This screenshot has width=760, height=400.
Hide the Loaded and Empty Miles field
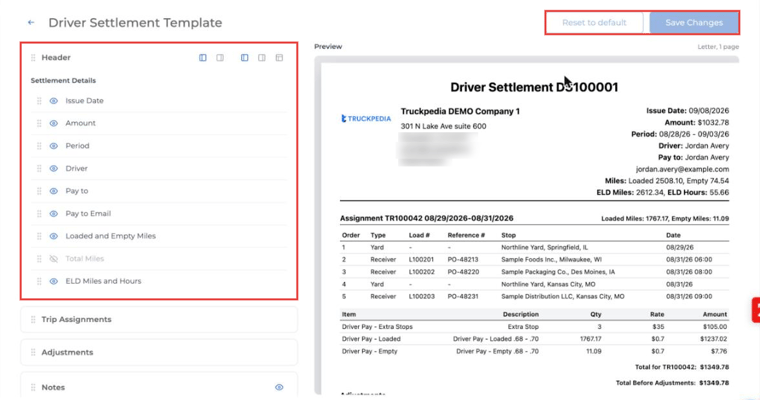point(54,236)
